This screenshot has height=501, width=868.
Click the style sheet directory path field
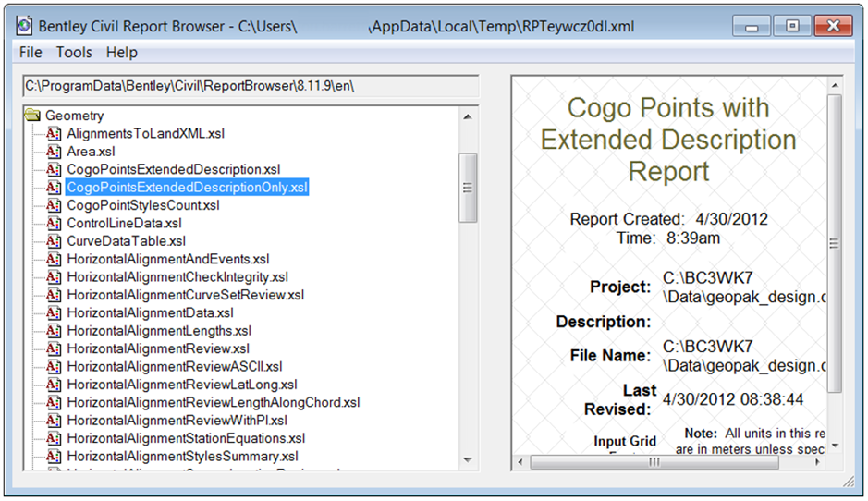(x=251, y=86)
